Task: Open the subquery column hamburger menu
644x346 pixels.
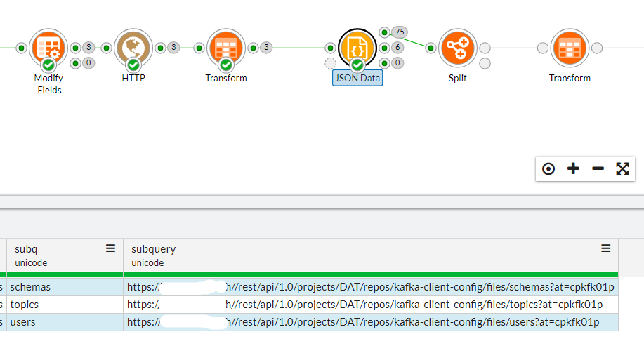Action: (606, 248)
